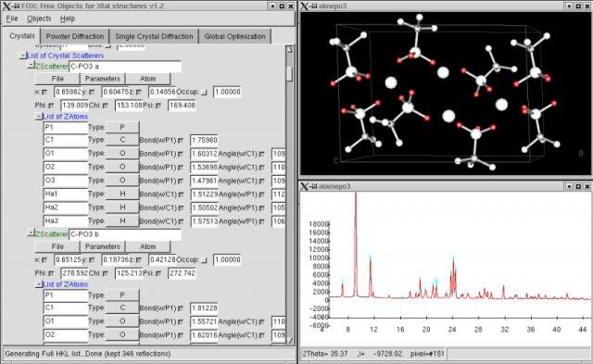Screen dimensions: 593x364
Task: Click the scrollbar up arrow in crystals panel
Action: click(289, 49)
